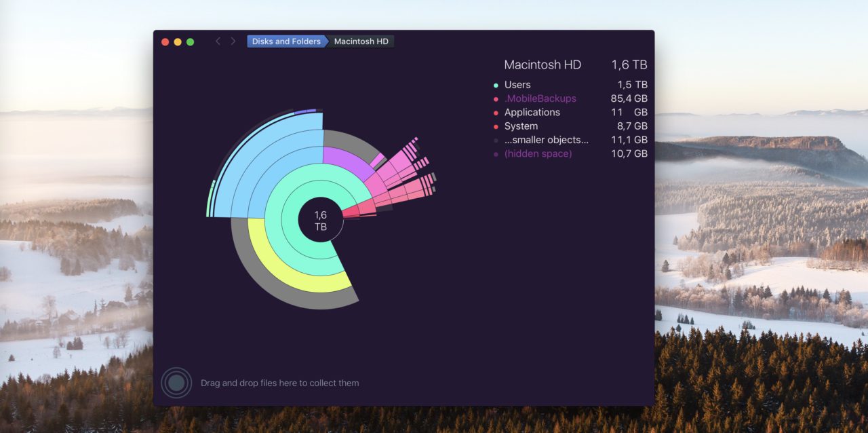Click the "Drag and drop files here" hint text
The width and height of the screenshot is (868, 433).
pyautogui.click(x=280, y=383)
